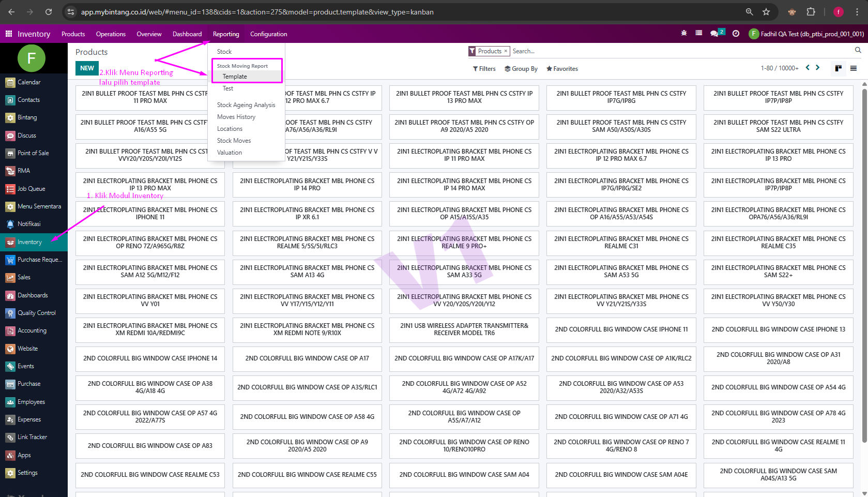Open the Purchase Request app
868x497 pixels.
click(x=34, y=260)
